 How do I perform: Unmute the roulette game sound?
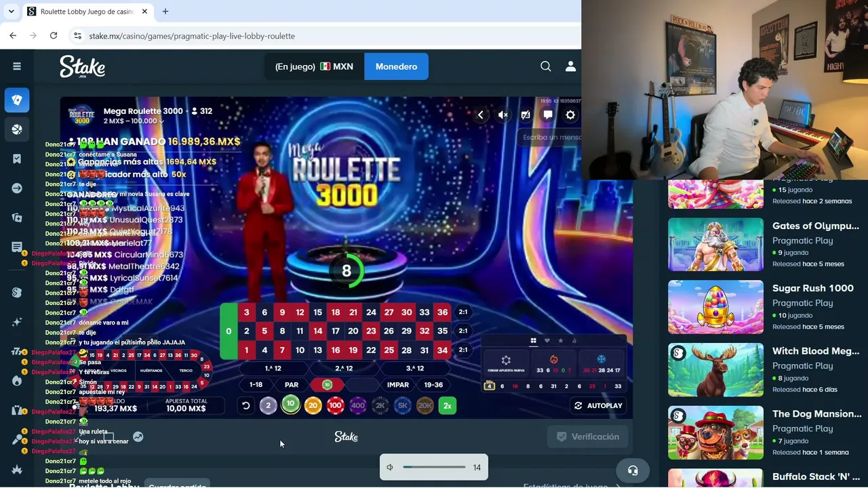click(x=503, y=115)
